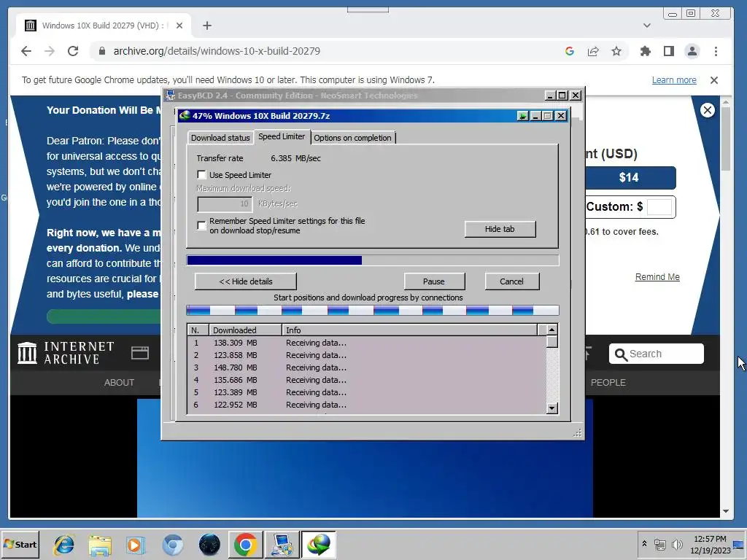Open PEOPLE in the archive navigation
Image resolution: width=747 pixels, height=560 pixels.
pos(608,382)
